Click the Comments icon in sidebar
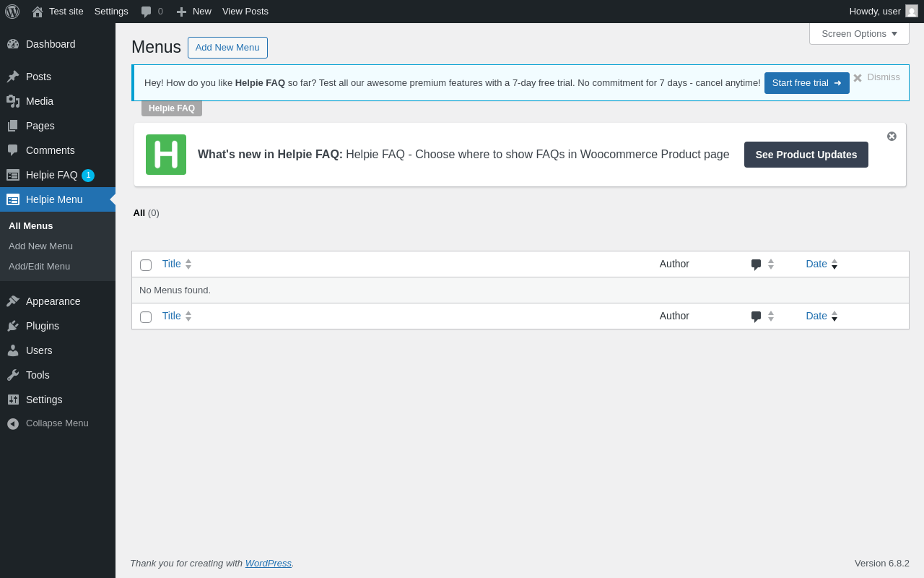This screenshot has width=924, height=578. 13,150
